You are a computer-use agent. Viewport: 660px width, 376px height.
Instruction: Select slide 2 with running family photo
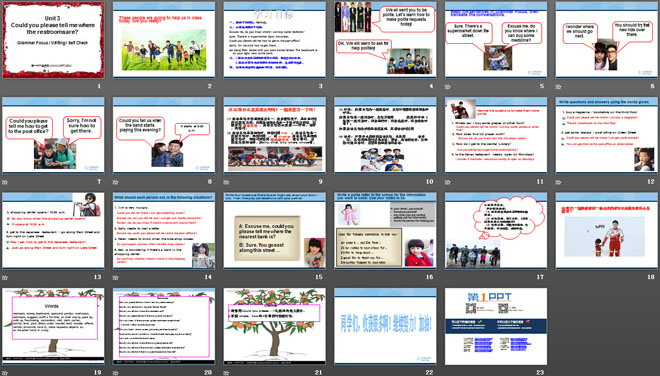tap(164, 40)
